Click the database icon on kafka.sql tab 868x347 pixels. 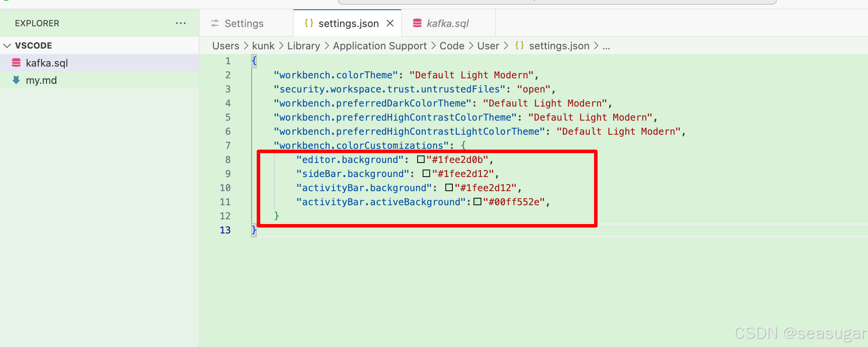tap(418, 23)
